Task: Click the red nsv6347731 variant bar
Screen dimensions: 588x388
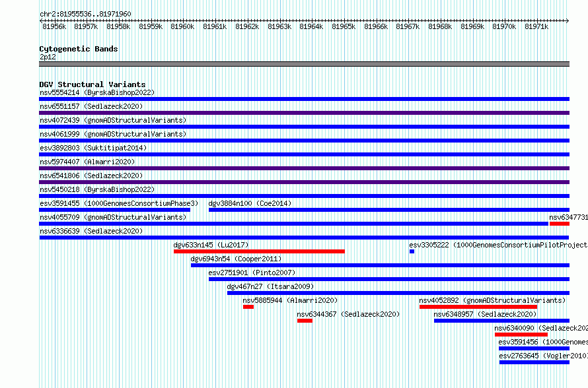Action: [560, 224]
